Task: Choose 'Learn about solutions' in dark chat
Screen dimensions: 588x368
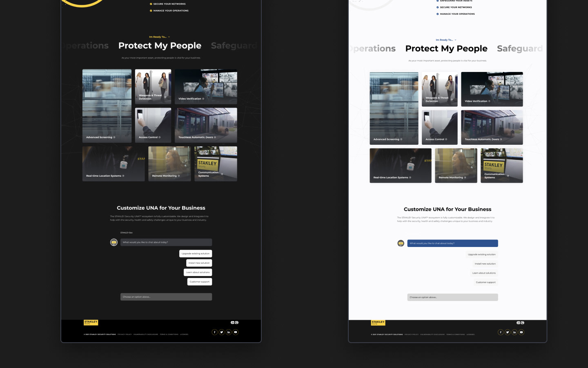Action: (x=198, y=272)
